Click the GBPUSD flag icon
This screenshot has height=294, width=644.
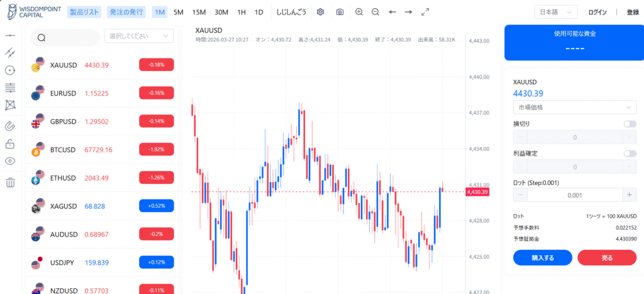[37, 122]
